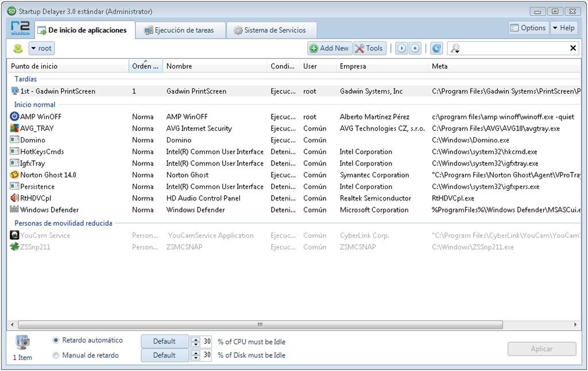Click the Gadwin PrintScreen row icon
This screenshot has width=588, height=371.
click(14, 91)
